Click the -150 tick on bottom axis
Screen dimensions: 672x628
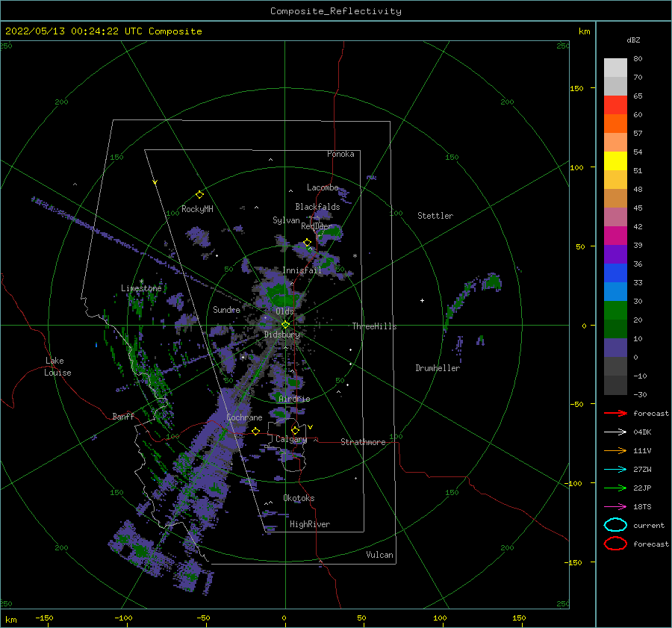pos(44,618)
